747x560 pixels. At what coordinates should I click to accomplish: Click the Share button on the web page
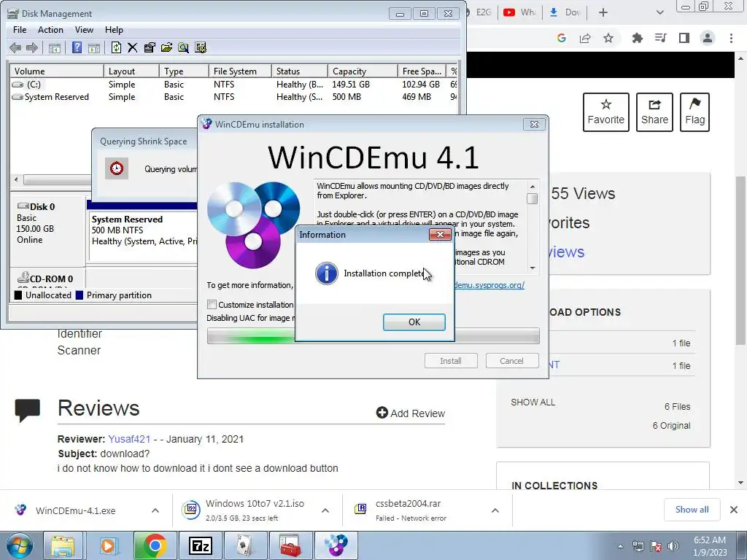(654, 112)
